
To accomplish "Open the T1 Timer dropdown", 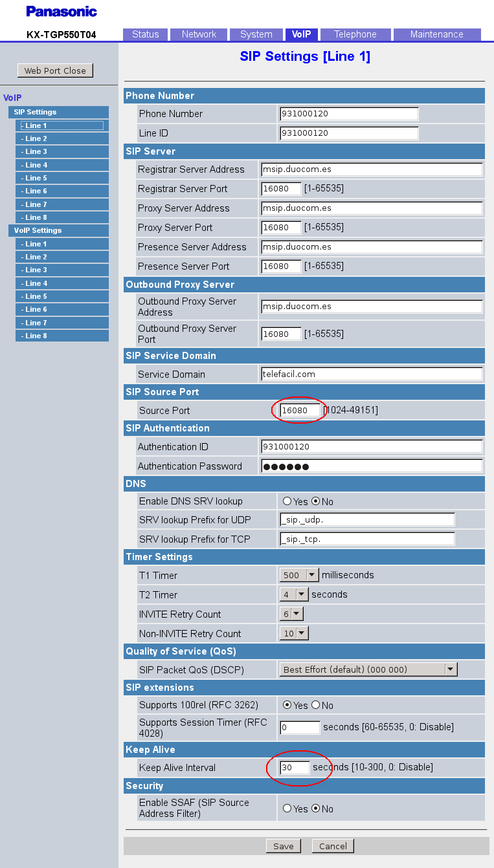I will [299, 575].
